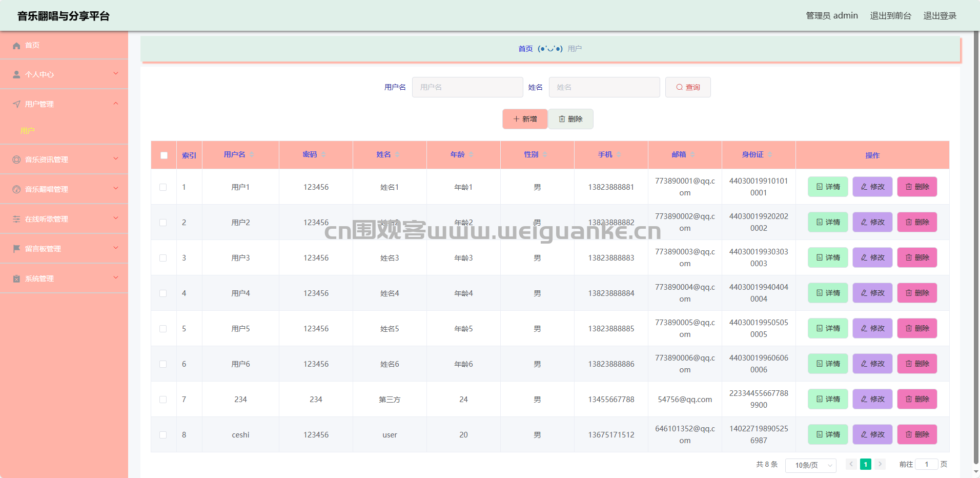This screenshot has width=980, height=478.
Task: Open the 10条/页 page size dropdown
Action: point(811,465)
